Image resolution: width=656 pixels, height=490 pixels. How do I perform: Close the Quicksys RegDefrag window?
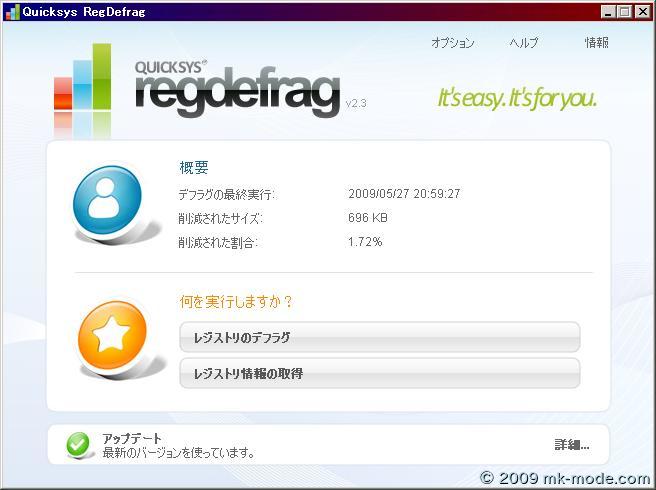(x=641, y=12)
